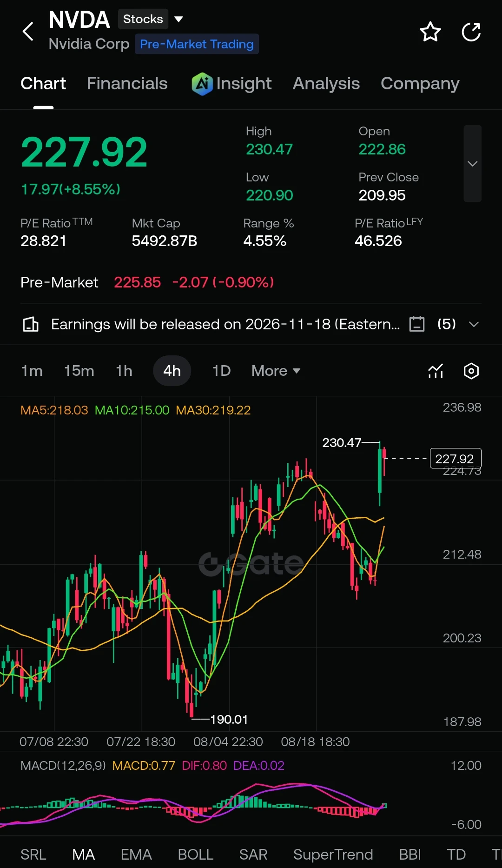
Task: Tap the large 227.92 price heading
Action: click(84, 152)
